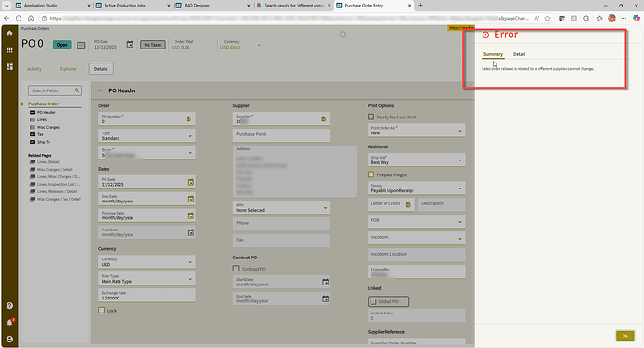The image size is (644, 348).
Task: Click the No Taxes button
Action: [x=153, y=45]
